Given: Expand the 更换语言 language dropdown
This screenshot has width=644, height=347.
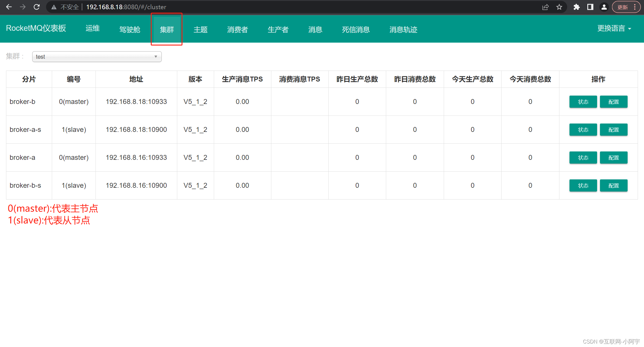Looking at the screenshot, I should (x=614, y=28).
